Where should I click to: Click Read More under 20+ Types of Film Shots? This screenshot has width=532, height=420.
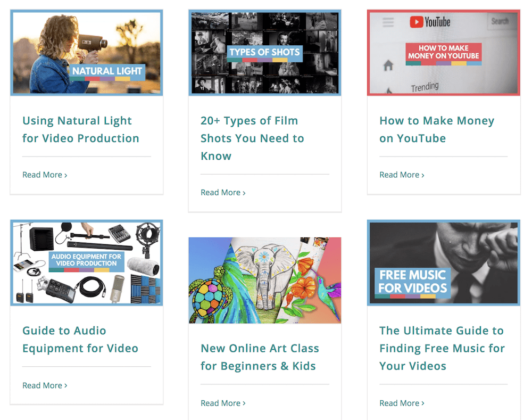(x=223, y=193)
